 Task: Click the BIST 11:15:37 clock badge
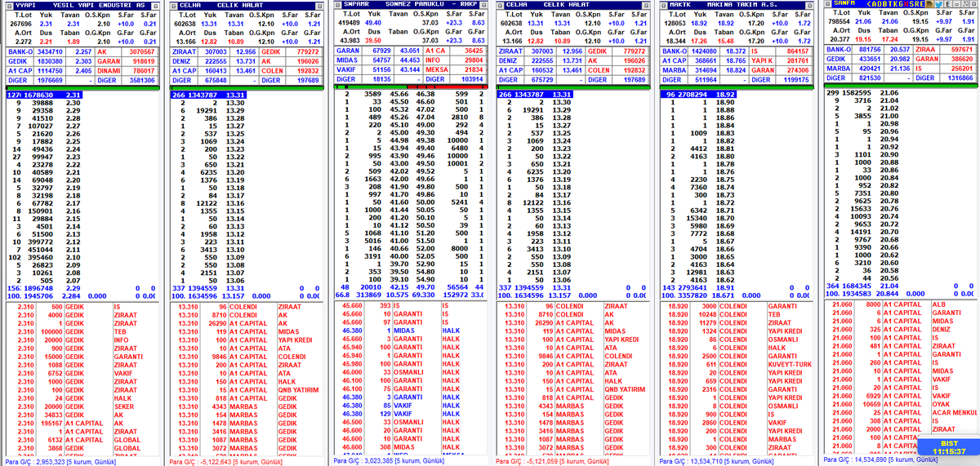click(x=947, y=446)
